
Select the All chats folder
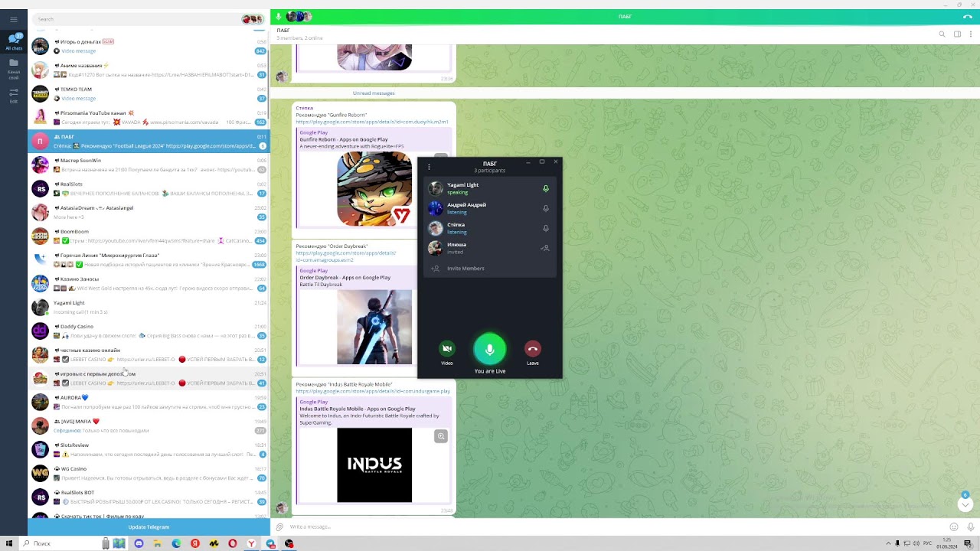(14, 41)
